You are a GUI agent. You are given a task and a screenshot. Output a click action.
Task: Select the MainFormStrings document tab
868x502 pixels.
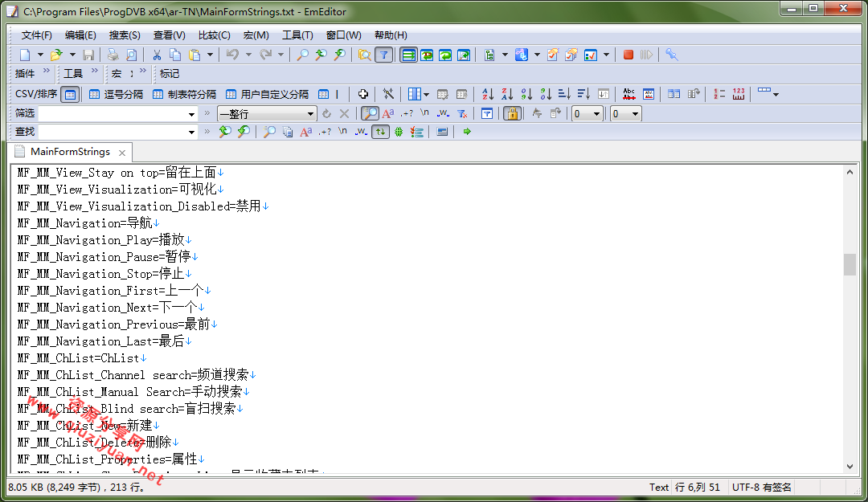tap(70, 152)
